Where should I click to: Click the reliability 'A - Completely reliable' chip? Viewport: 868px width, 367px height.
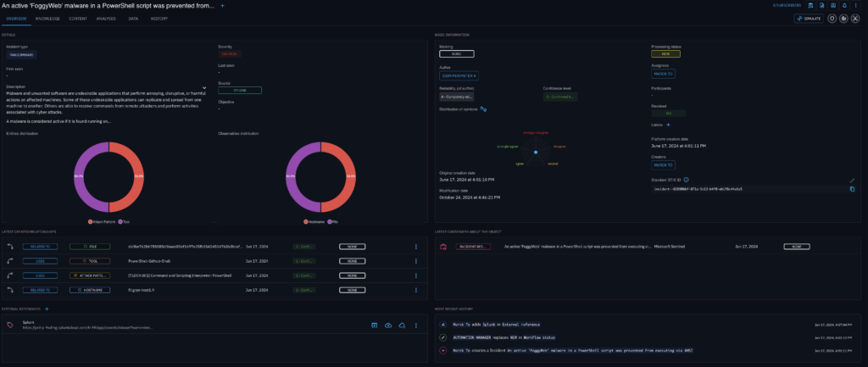[457, 97]
